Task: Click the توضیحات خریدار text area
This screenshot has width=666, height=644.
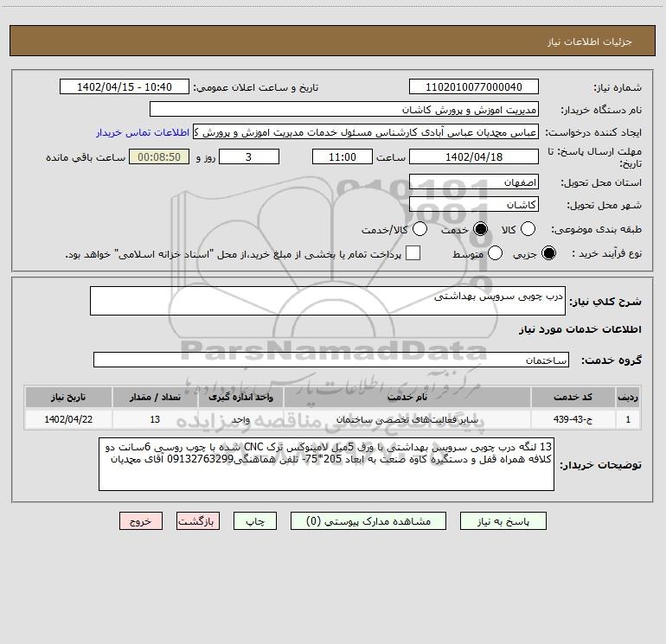Action: pyautogui.click(x=326, y=464)
